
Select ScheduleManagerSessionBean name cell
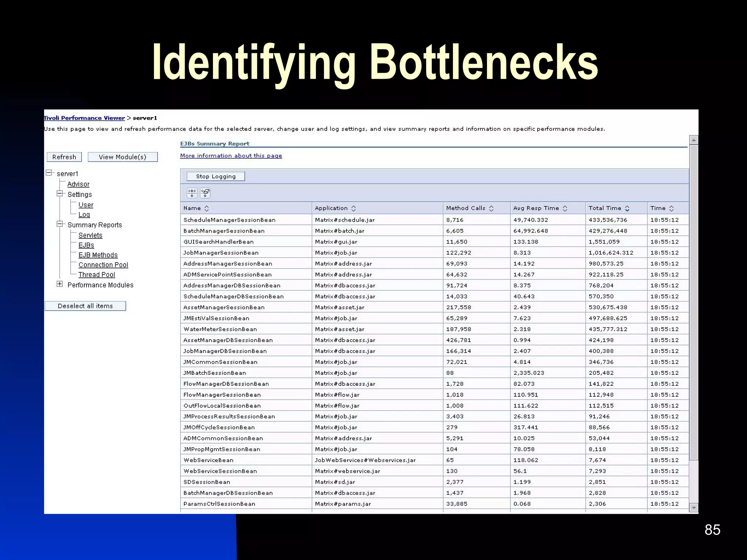click(x=246, y=220)
